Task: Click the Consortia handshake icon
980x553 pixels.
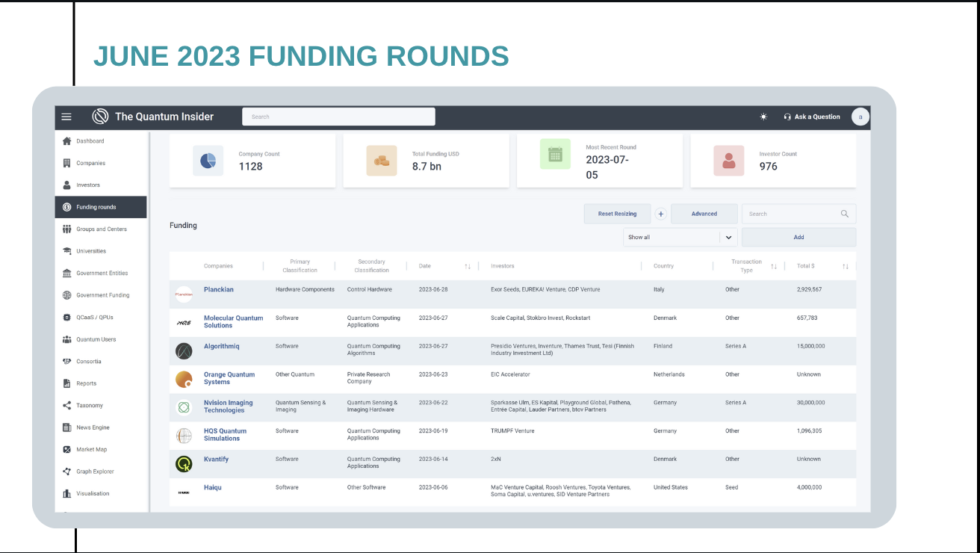Action: click(67, 362)
